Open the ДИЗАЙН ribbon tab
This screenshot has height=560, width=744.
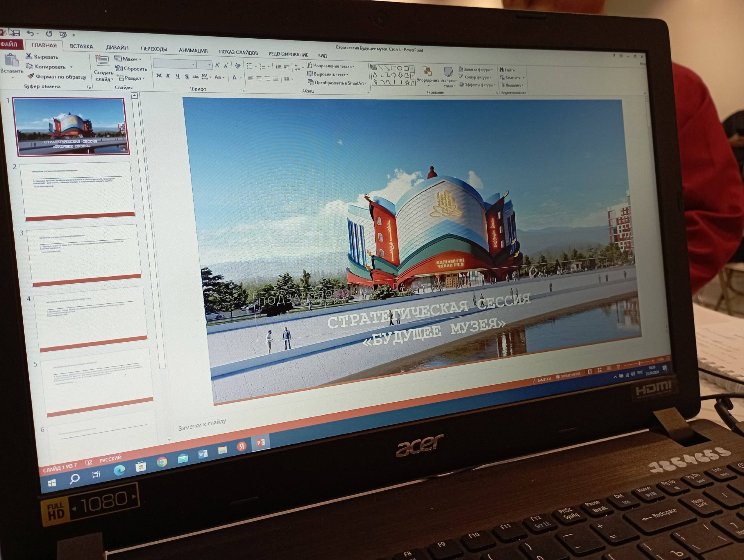click(x=117, y=48)
